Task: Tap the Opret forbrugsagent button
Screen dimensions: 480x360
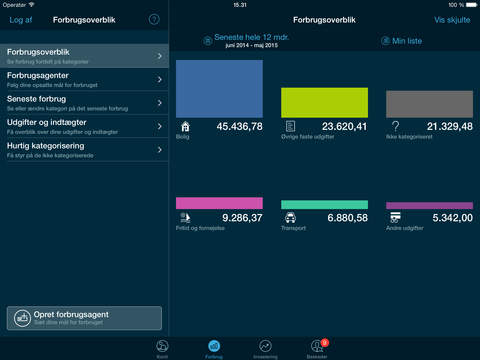Action: 84,318
